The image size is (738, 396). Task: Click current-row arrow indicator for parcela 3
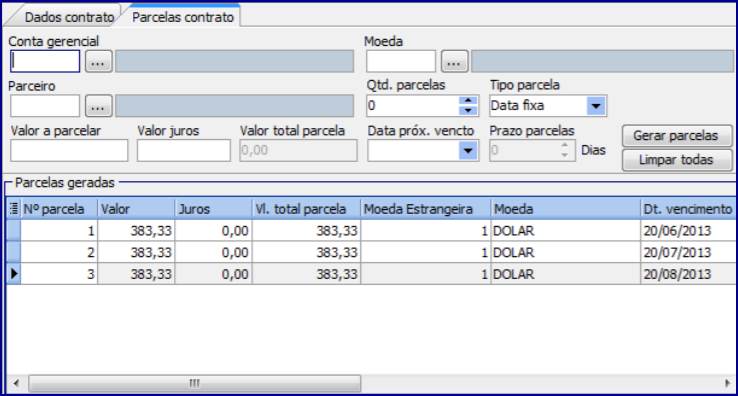pyautogui.click(x=14, y=274)
